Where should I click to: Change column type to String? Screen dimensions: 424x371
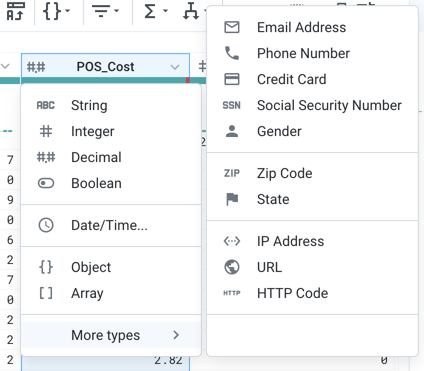coord(111,105)
